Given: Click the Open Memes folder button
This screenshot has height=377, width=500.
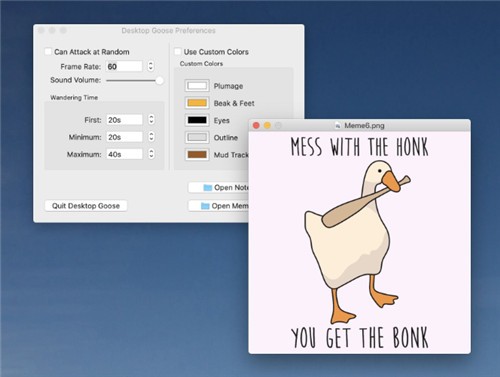Looking at the screenshot, I should click(x=219, y=206).
